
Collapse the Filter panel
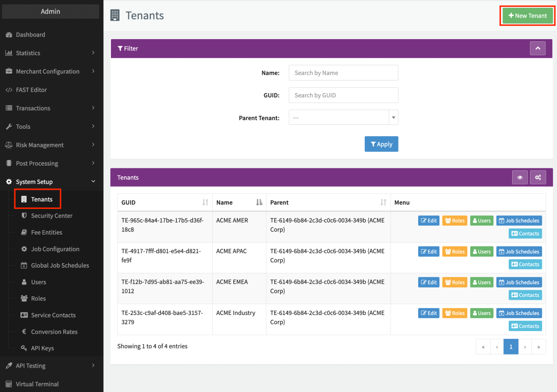tap(537, 48)
